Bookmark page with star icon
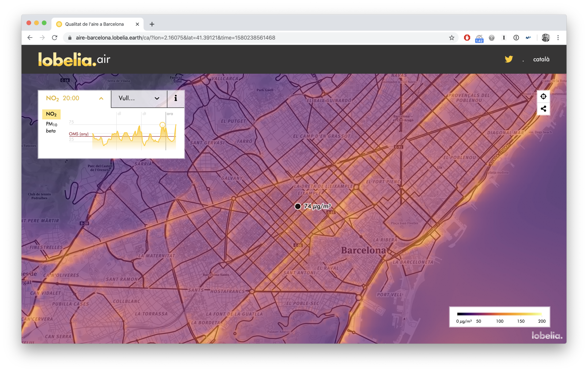This screenshot has height=372, width=588. click(x=451, y=38)
